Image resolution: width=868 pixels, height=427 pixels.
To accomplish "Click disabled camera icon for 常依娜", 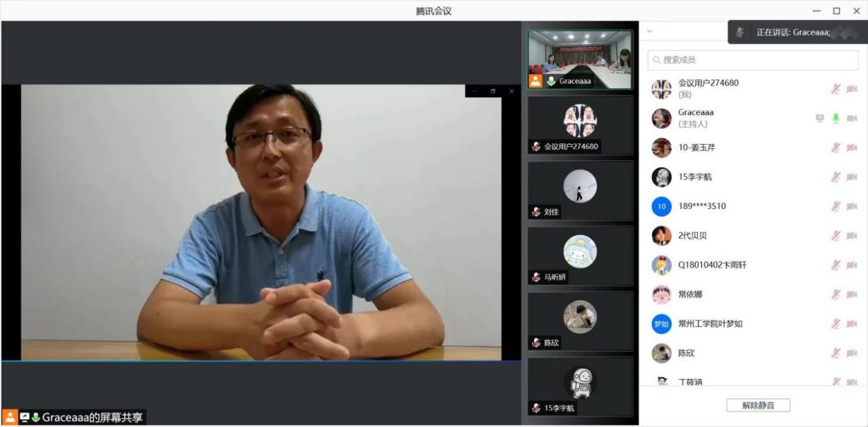I will pos(852,294).
